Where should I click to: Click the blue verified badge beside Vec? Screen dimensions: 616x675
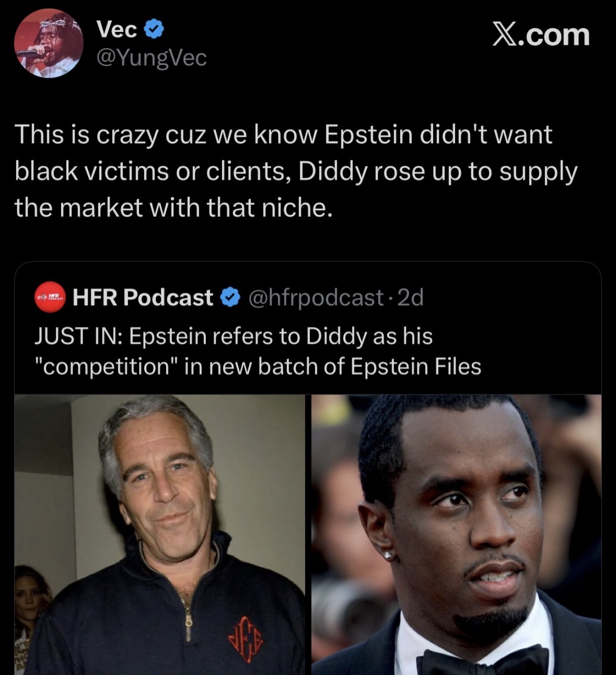154,30
